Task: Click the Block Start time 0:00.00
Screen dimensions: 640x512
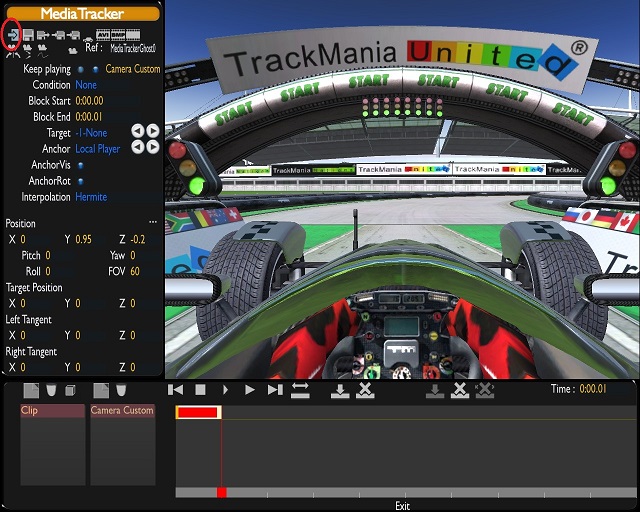Action: (x=89, y=101)
